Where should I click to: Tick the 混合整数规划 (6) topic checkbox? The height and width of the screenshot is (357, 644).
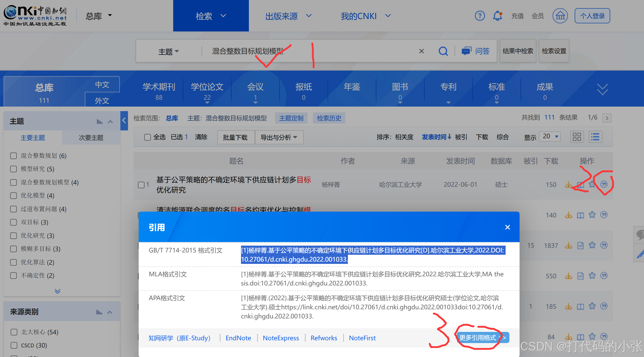coord(13,156)
